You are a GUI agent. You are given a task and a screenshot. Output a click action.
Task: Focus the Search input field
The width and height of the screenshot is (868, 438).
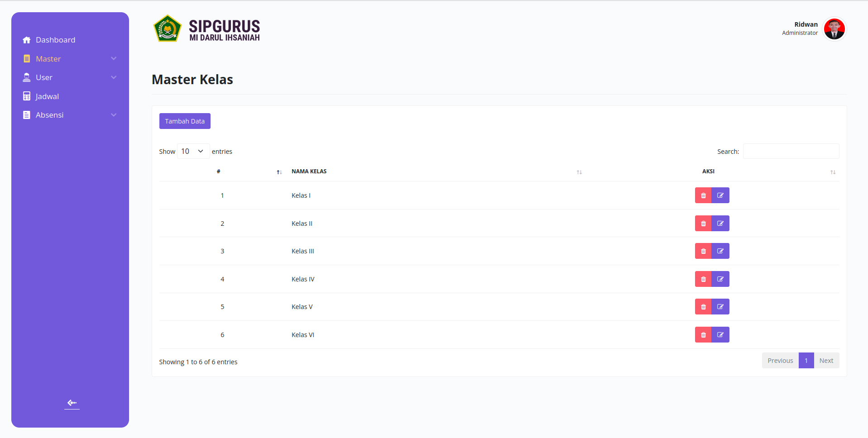[791, 151]
